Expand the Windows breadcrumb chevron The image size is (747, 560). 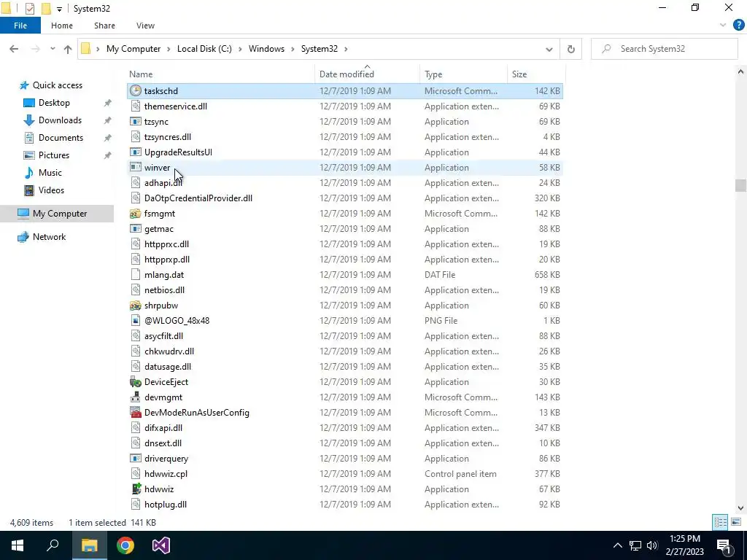click(x=293, y=49)
